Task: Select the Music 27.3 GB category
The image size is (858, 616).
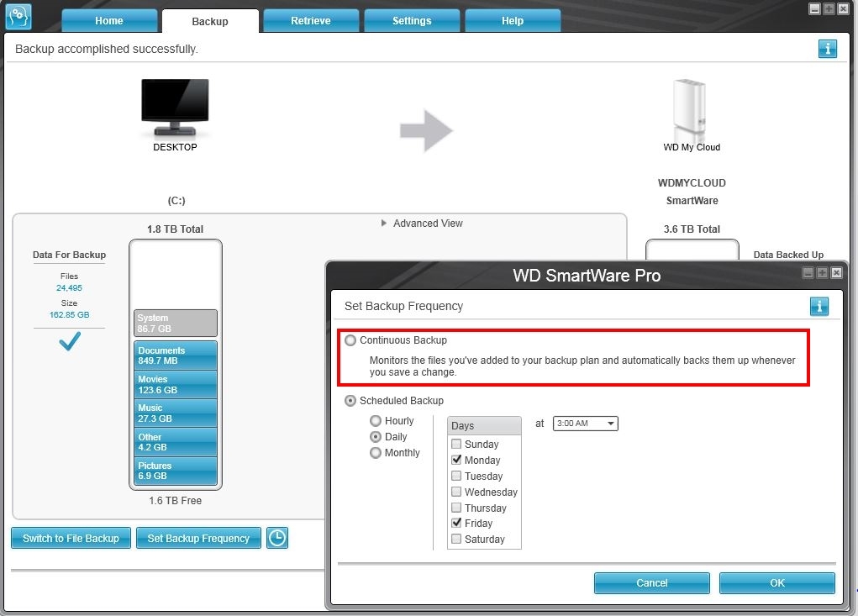Action: tap(176, 413)
